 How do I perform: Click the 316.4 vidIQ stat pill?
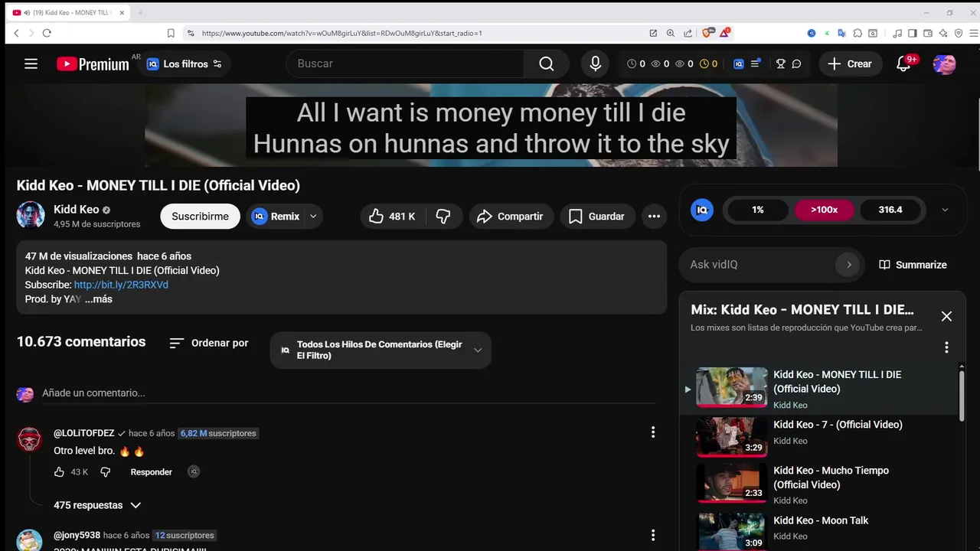coord(890,210)
